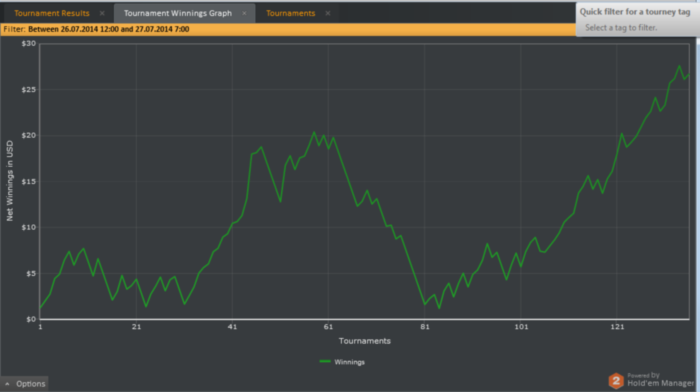The width and height of the screenshot is (700, 392).
Task: Click the 61 x-axis tick label
Action: [328, 327]
